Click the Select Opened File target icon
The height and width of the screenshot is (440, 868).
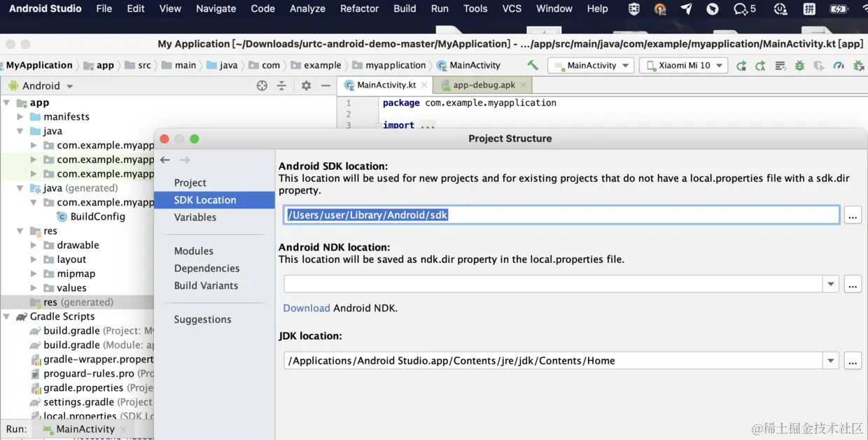point(262,85)
